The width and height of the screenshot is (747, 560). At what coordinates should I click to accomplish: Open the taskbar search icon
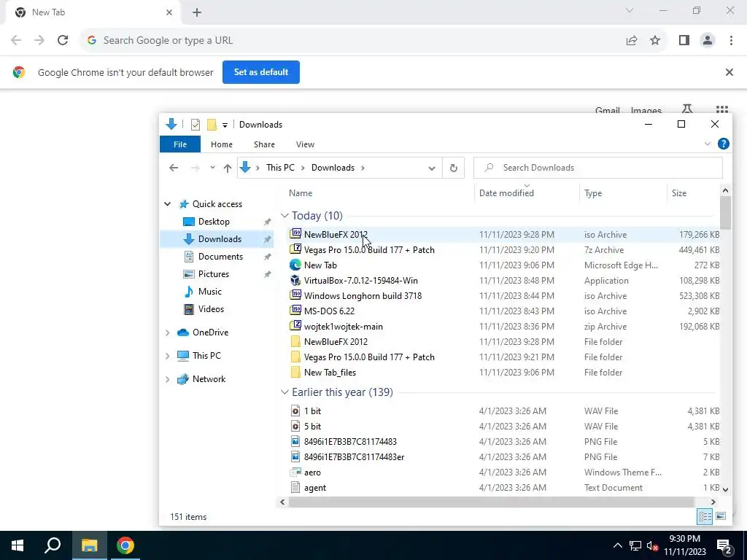coord(53,545)
